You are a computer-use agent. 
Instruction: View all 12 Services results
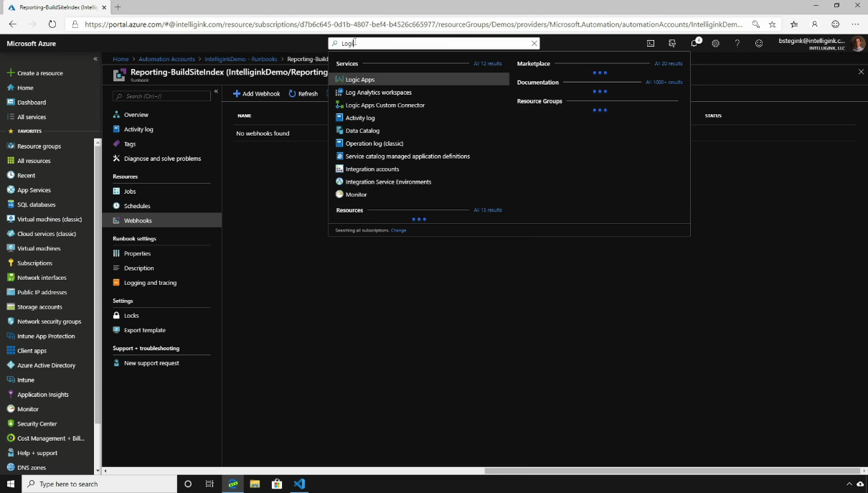(x=488, y=64)
